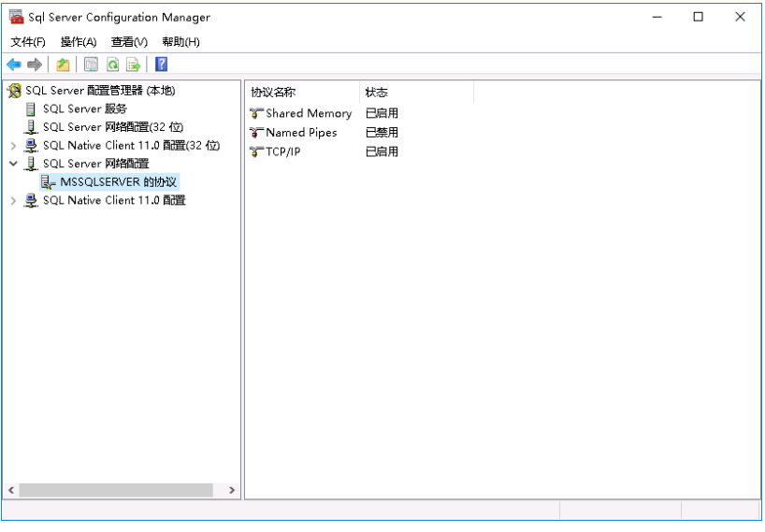This screenshot has height=532, width=765.
Task: Click the tree pane horizontal scrollbar thumb
Action: pyautogui.click(x=116, y=490)
